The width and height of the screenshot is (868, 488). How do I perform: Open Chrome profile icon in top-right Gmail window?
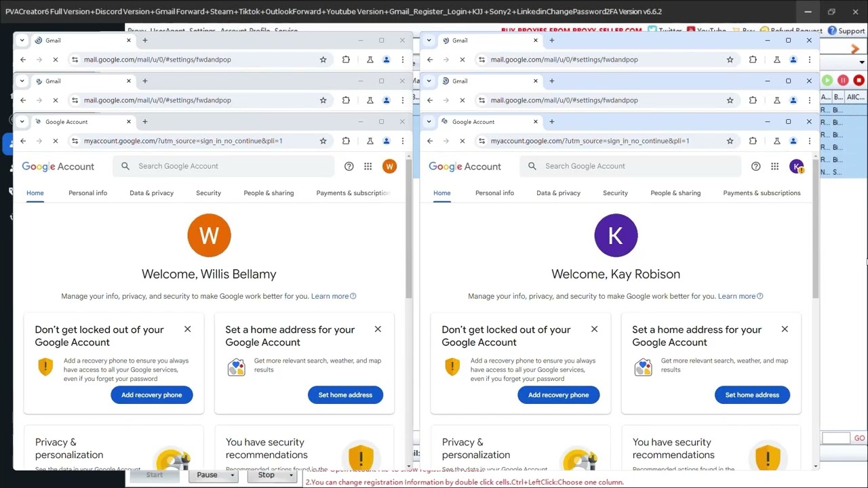[793, 60]
